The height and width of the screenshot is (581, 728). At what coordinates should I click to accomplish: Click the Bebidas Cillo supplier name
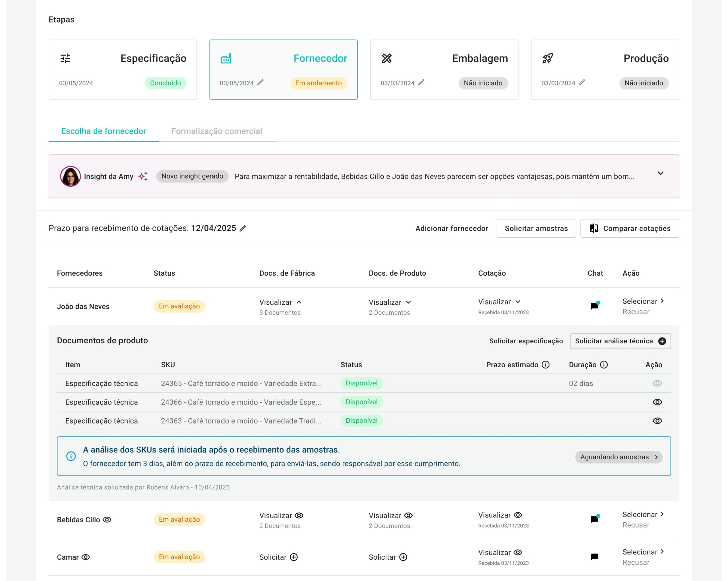pos(78,520)
